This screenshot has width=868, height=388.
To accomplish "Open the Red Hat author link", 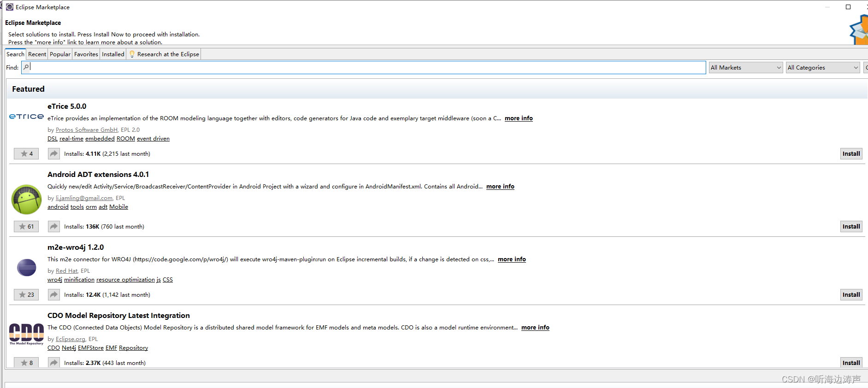I will click(66, 271).
